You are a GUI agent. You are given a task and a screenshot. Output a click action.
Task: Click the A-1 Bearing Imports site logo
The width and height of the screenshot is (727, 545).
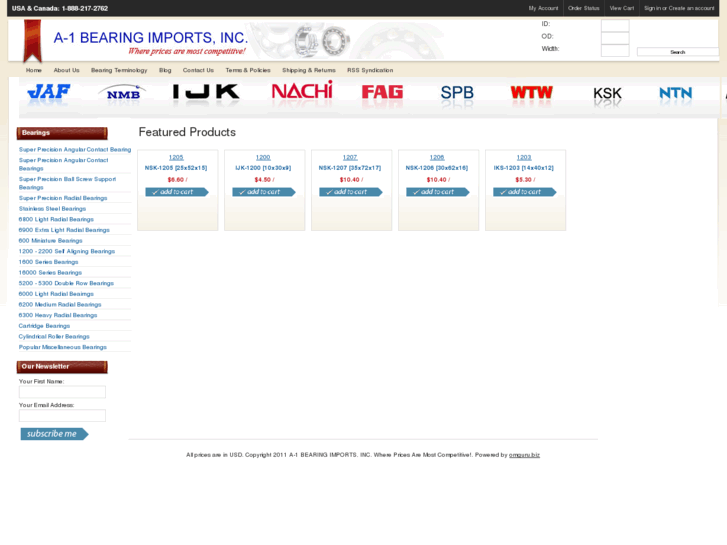pyautogui.click(x=150, y=42)
